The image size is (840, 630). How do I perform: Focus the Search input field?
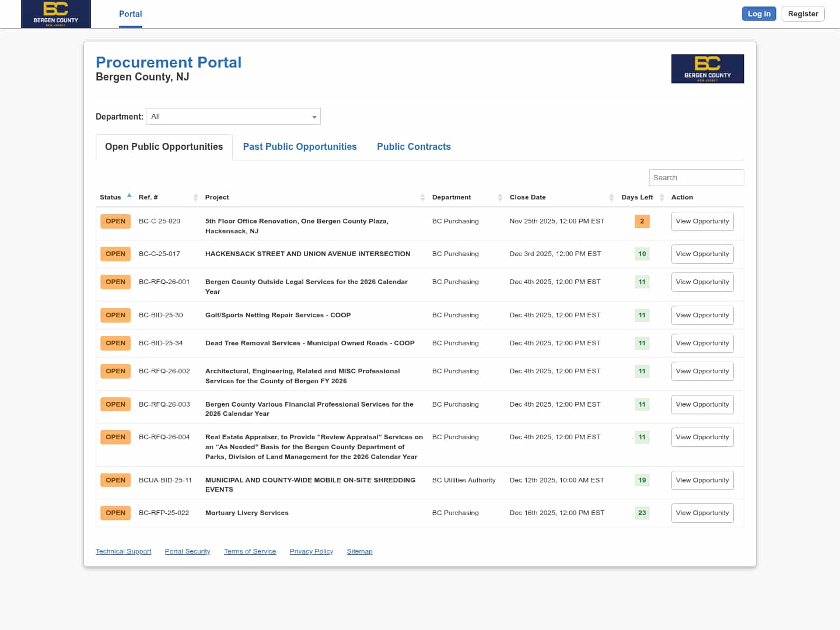pyautogui.click(x=696, y=178)
